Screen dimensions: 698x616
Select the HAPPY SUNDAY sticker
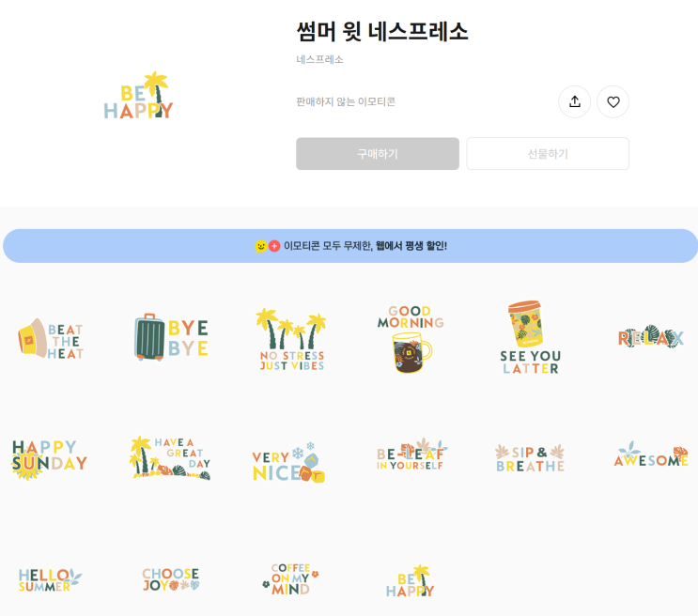[x=49, y=459]
